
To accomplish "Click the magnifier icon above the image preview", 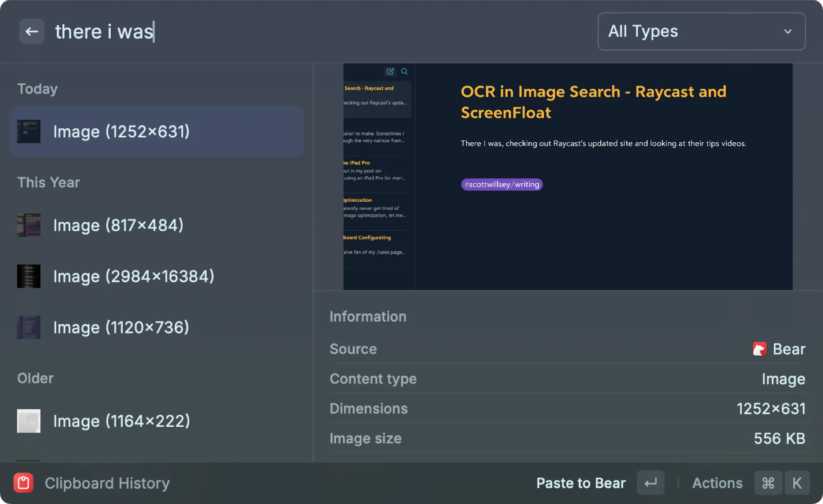I will click(404, 71).
